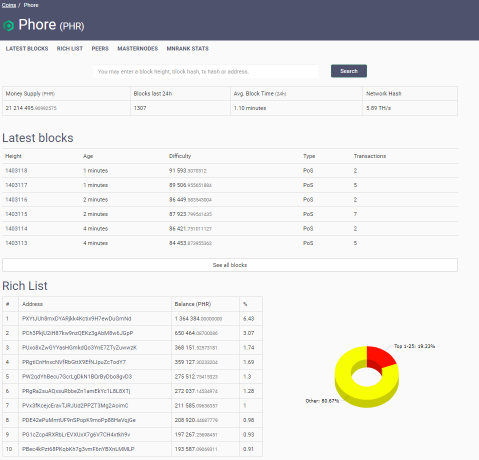Click the percentage value 6.43
Image resolution: width=479 pixels, height=460 pixels.
[x=248, y=319]
